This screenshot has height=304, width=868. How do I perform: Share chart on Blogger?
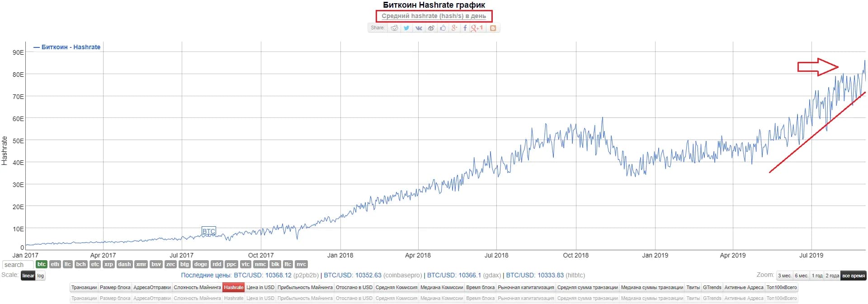click(493, 28)
